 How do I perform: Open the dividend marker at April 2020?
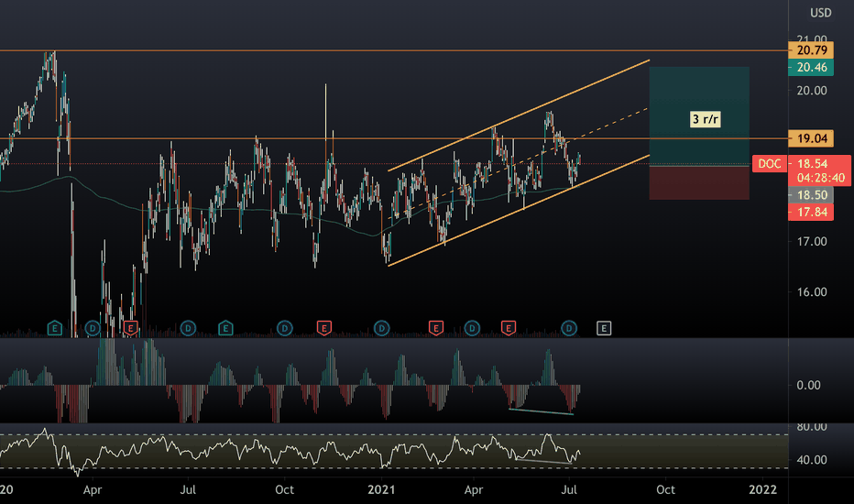[x=93, y=328]
